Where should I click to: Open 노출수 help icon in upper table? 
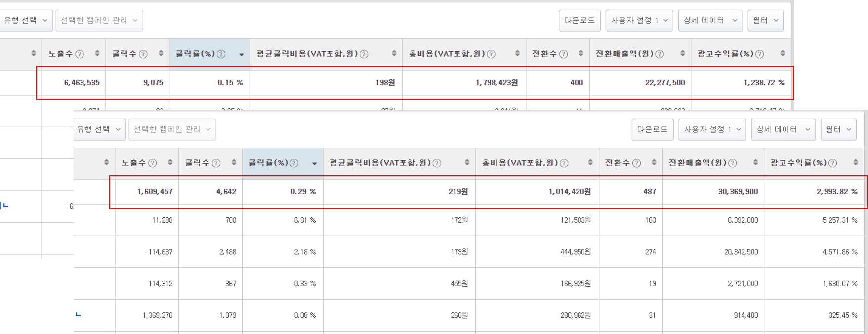tap(80, 54)
